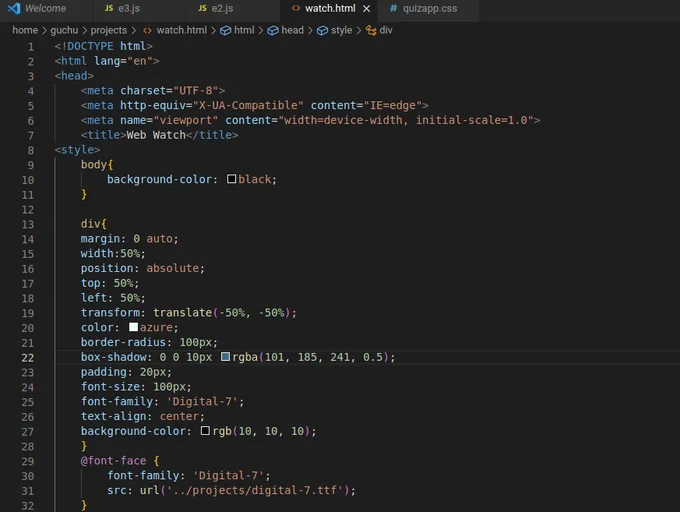
Task: Click the 'div' breadcrumb symbol
Action: 386,30
